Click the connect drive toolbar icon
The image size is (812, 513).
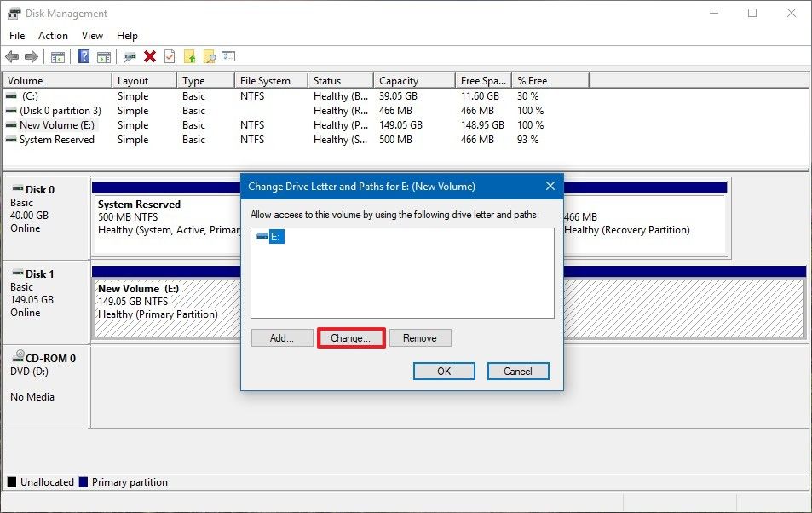coord(130,56)
